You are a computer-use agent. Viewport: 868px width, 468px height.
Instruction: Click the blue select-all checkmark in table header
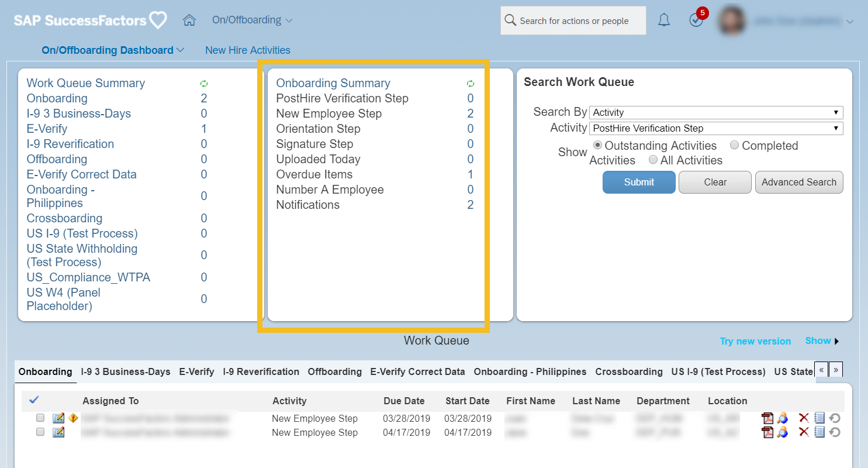pyautogui.click(x=34, y=400)
